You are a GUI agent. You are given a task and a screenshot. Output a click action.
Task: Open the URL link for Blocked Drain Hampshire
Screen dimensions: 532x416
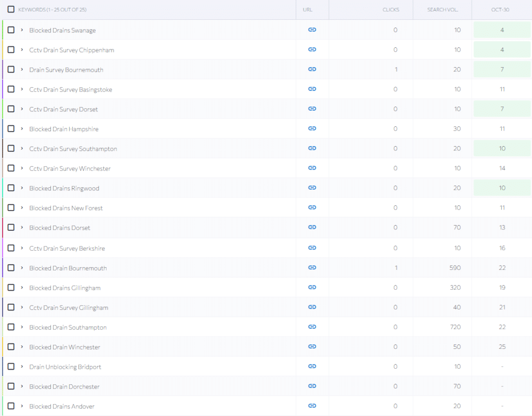click(x=312, y=128)
